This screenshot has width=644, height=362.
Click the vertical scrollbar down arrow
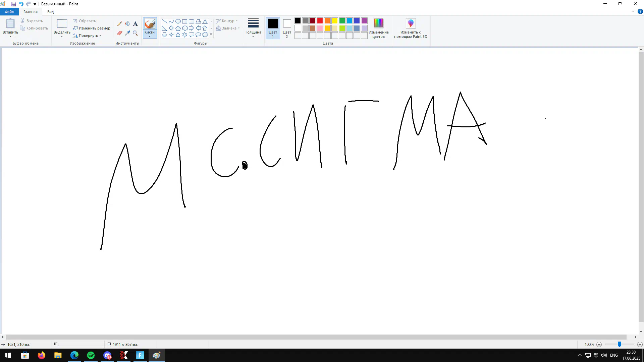pyautogui.click(x=641, y=331)
